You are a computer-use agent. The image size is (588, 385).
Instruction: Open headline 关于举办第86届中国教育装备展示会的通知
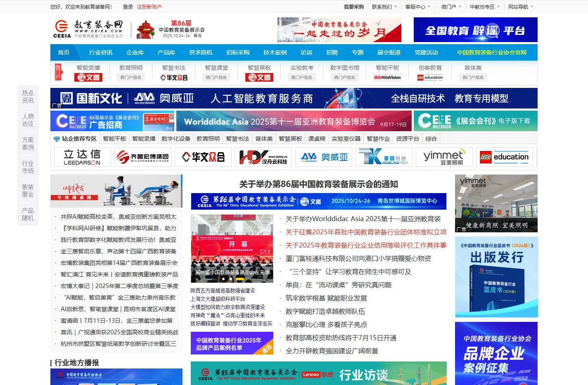[319, 184]
